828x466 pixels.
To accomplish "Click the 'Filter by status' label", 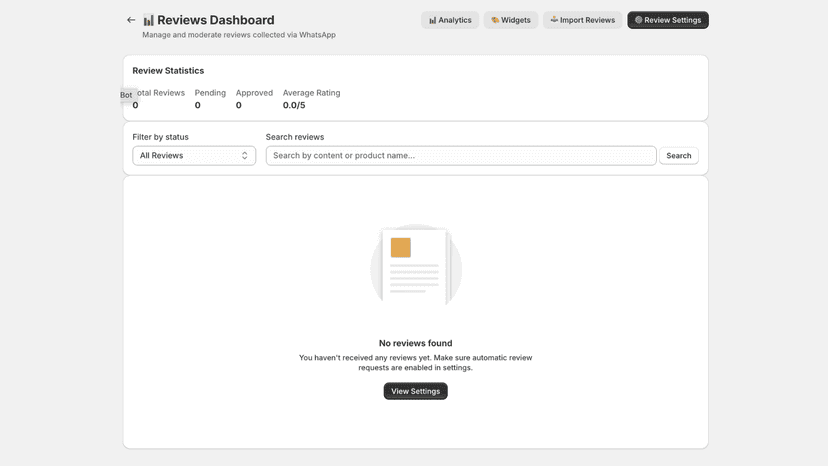I will click(x=161, y=137).
